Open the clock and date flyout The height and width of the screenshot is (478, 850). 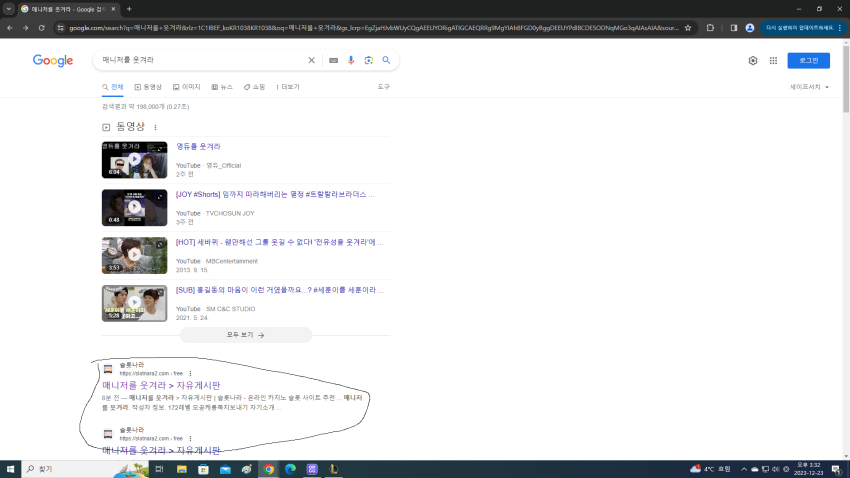(808, 469)
